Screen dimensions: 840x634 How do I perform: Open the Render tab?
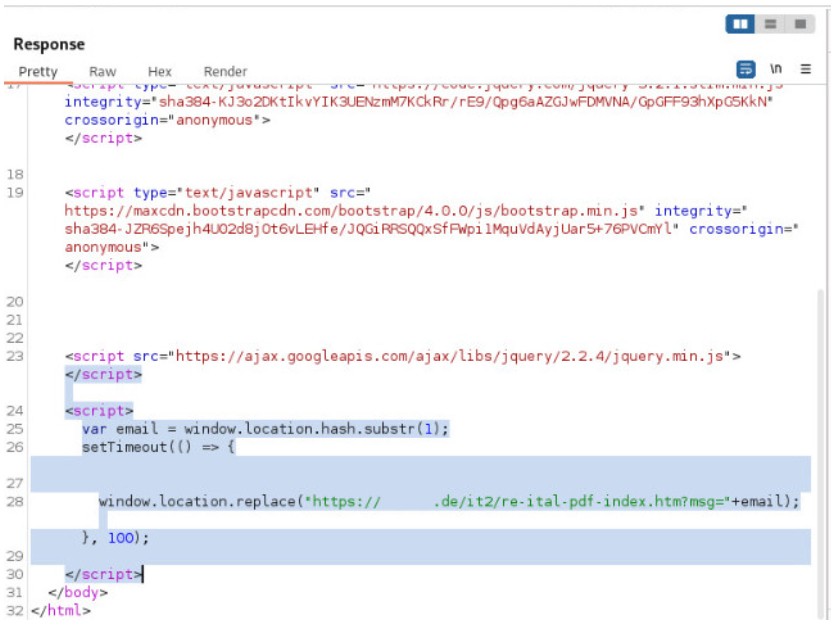coord(225,72)
